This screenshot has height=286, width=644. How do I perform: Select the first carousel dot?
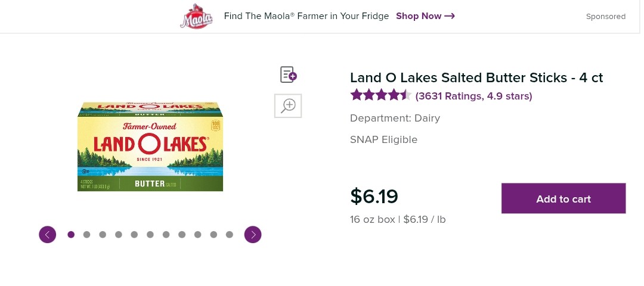tap(71, 235)
